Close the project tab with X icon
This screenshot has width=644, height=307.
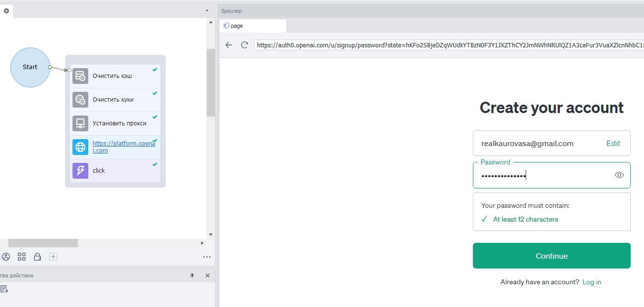point(6,10)
